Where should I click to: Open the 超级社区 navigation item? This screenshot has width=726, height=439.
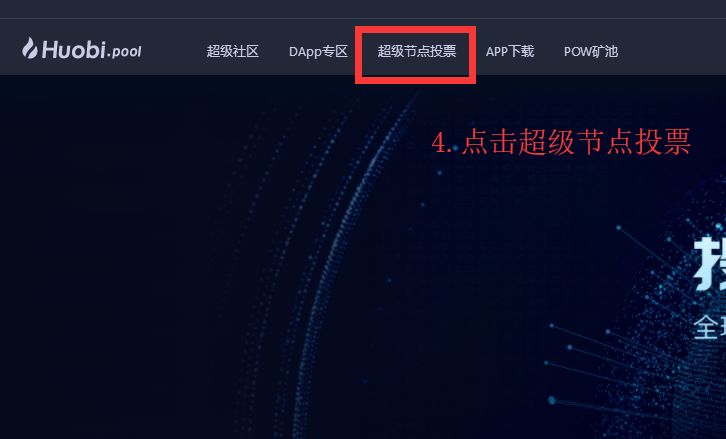coord(232,51)
